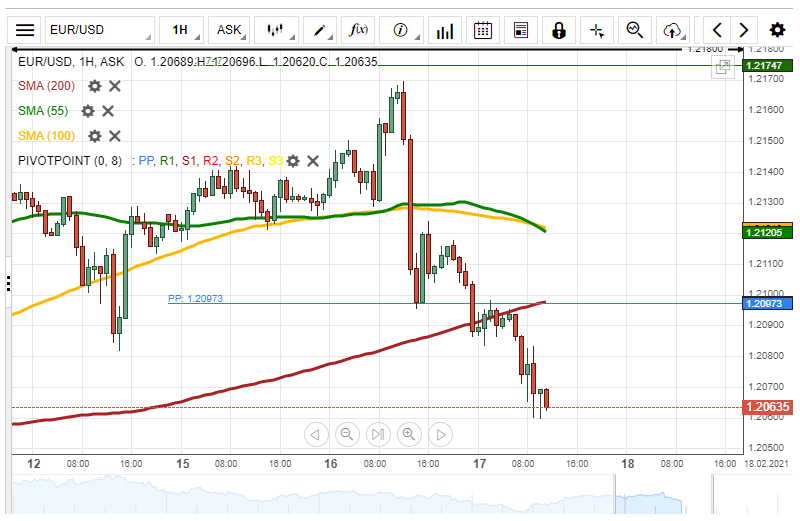Expand the 1H timeframe dropdown
The width and height of the screenshot is (800, 521).
tap(183, 30)
